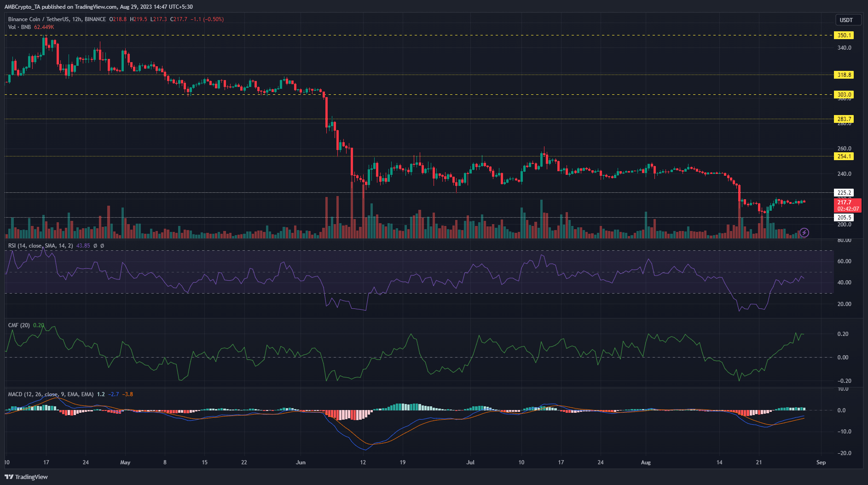Viewport: 868px width, 485px height.
Task: Click the 340.0 price axis tick
Action: coord(844,48)
